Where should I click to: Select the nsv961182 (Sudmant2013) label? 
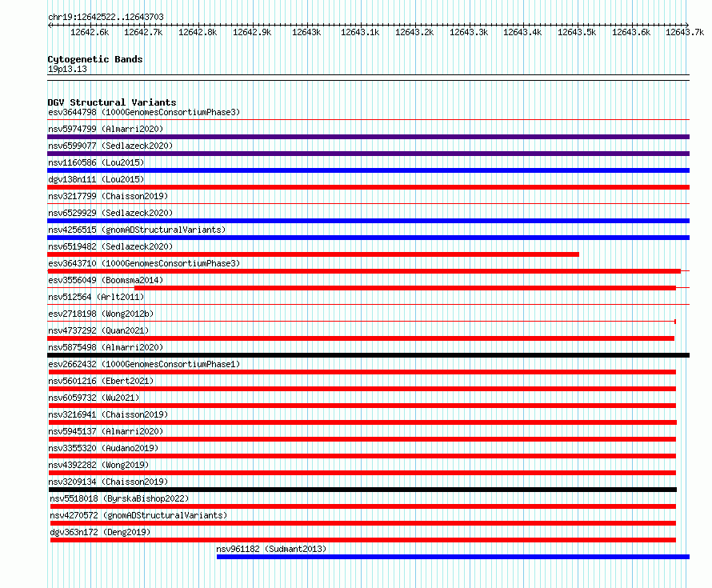click(271, 549)
